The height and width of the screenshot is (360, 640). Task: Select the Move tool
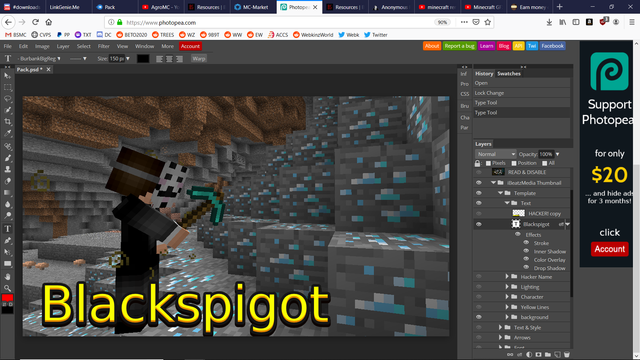pyautogui.click(x=7, y=76)
